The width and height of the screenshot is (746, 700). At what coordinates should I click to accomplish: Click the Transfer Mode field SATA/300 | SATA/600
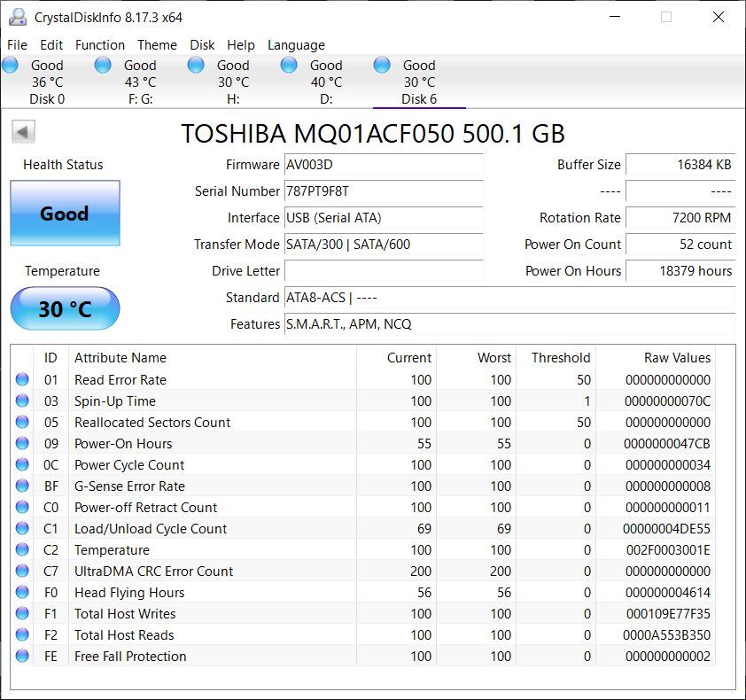tap(384, 245)
